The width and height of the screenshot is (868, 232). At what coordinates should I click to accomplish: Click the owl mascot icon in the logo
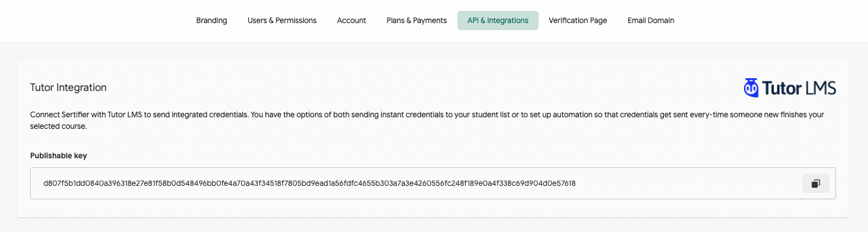pyautogui.click(x=751, y=88)
